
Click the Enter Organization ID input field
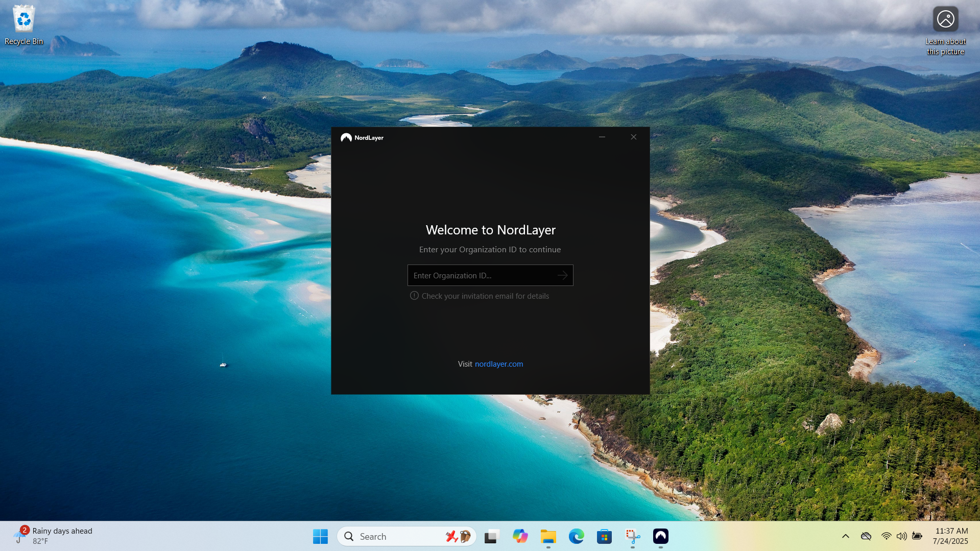pos(483,275)
